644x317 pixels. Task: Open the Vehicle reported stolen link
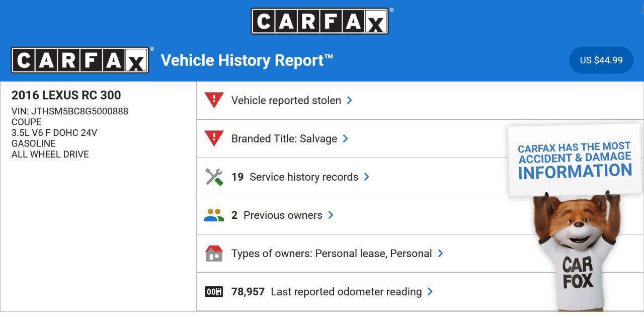[286, 100]
